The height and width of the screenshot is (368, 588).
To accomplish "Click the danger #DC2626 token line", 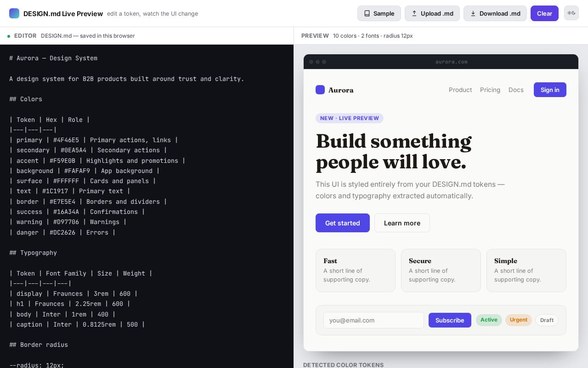I will click(x=62, y=232).
